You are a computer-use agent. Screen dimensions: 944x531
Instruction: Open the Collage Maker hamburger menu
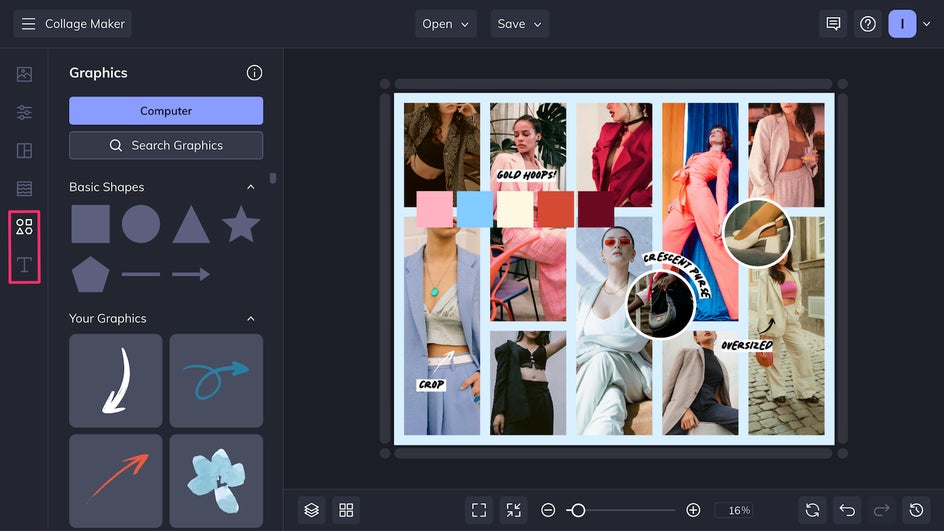click(x=28, y=24)
